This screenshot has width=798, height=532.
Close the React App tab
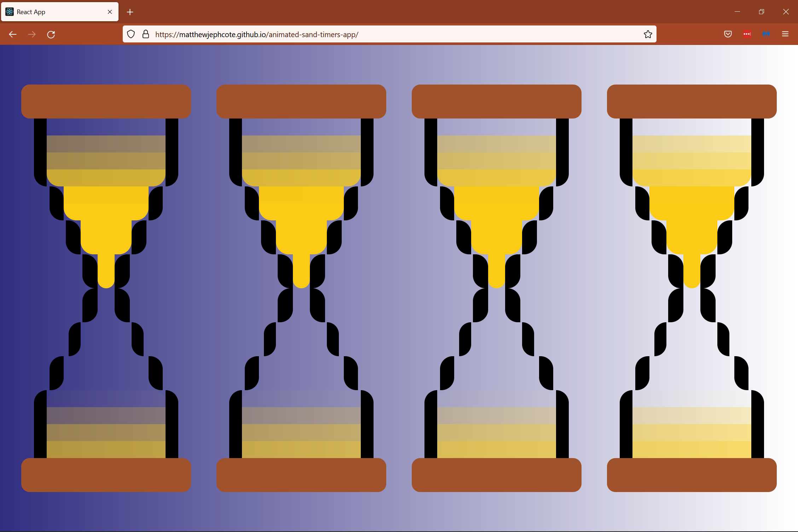(109, 12)
